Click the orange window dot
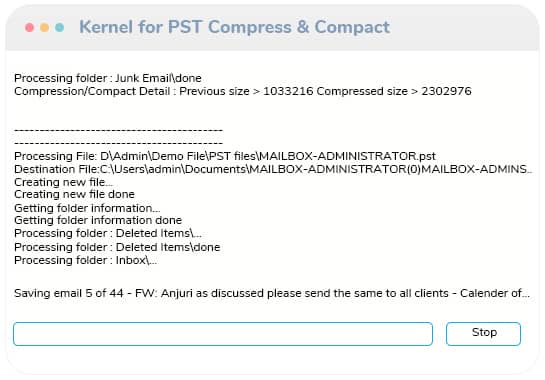Screen dimensions: 545x380 point(44,27)
